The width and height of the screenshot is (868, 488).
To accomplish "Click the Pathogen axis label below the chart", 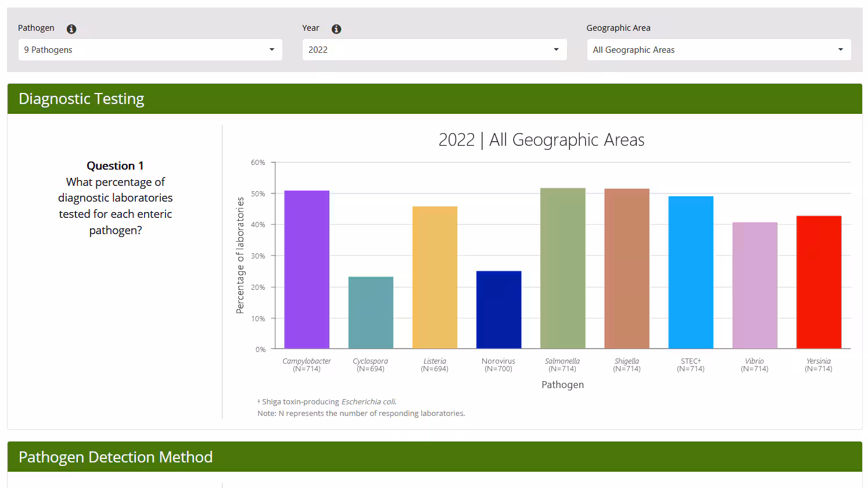I will click(x=562, y=384).
